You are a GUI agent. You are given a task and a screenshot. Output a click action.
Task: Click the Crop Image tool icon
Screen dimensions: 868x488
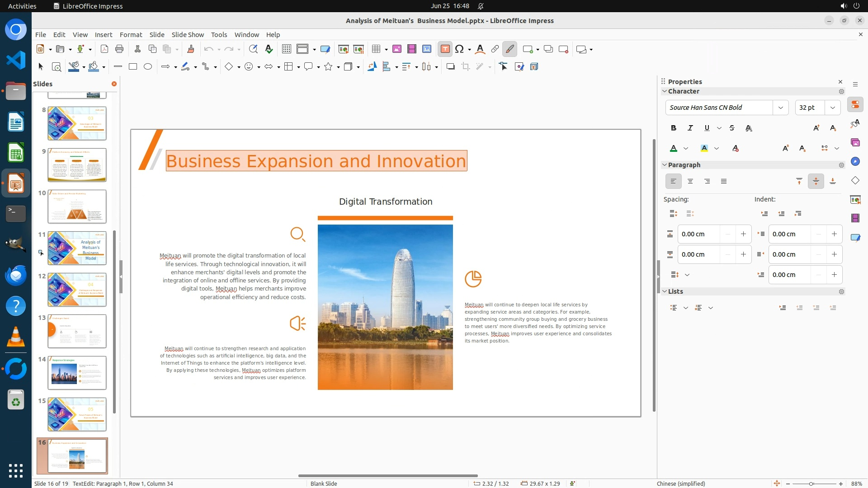coord(465,67)
